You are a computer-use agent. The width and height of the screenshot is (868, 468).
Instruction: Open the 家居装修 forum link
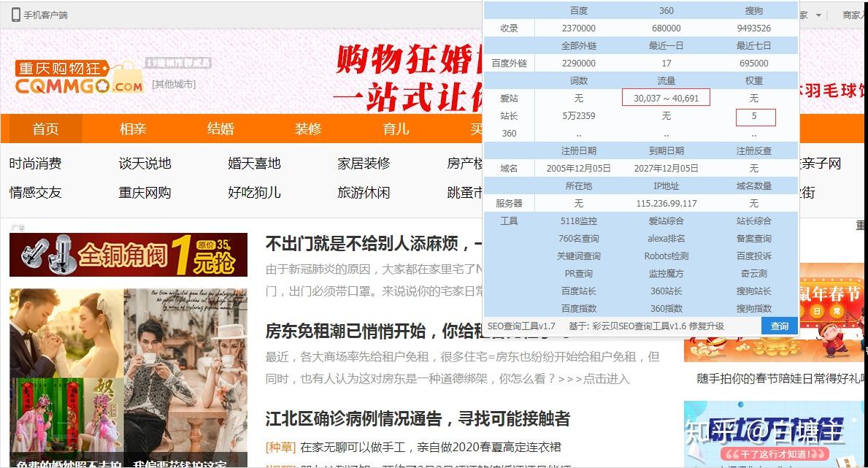(x=364, y=164)
